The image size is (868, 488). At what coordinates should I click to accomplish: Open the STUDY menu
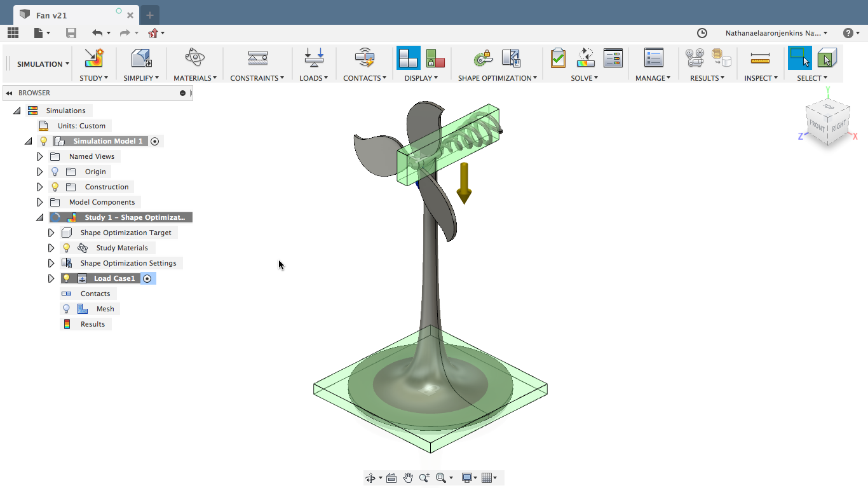94,78
